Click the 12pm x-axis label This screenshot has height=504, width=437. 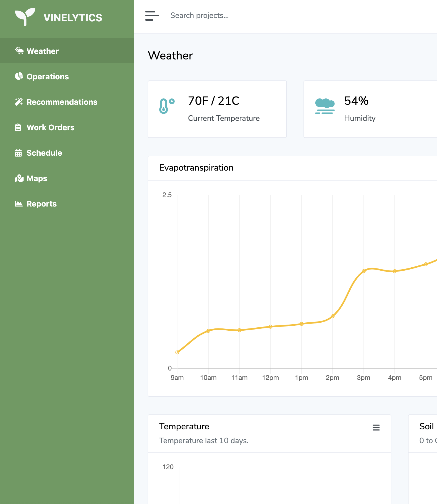coord(271,378)
